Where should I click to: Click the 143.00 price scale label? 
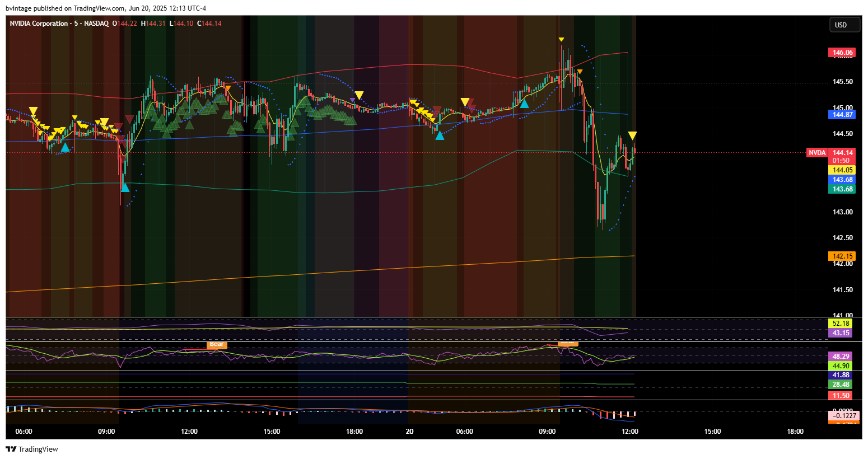pos(843,212)
